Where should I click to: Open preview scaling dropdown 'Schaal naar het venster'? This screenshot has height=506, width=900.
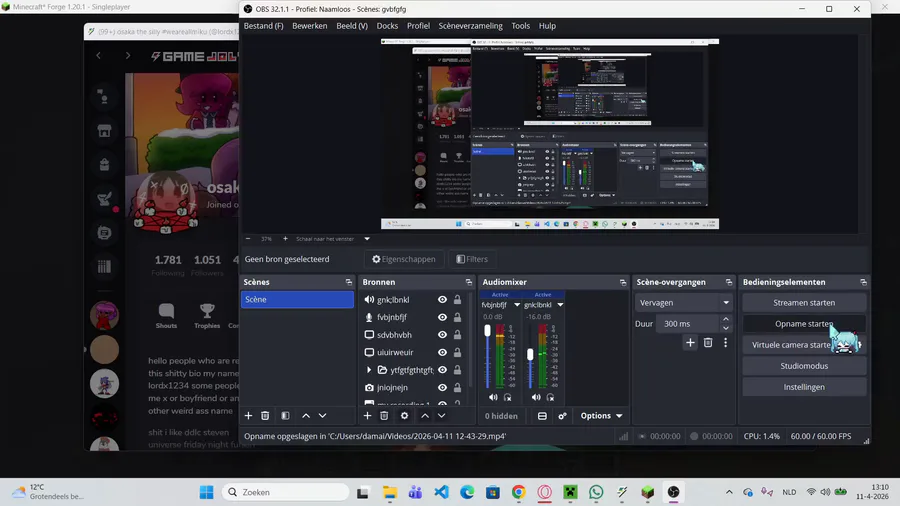point(332,239)
